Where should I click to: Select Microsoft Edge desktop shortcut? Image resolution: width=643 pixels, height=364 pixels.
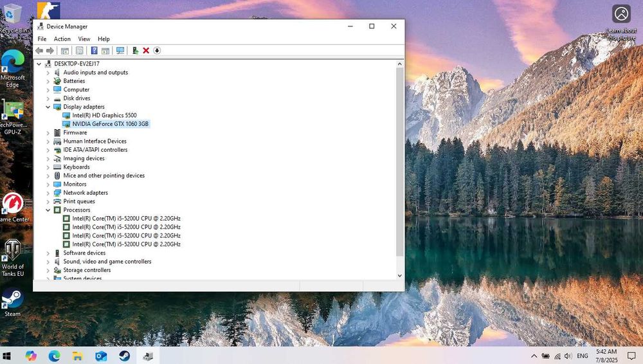12,69
